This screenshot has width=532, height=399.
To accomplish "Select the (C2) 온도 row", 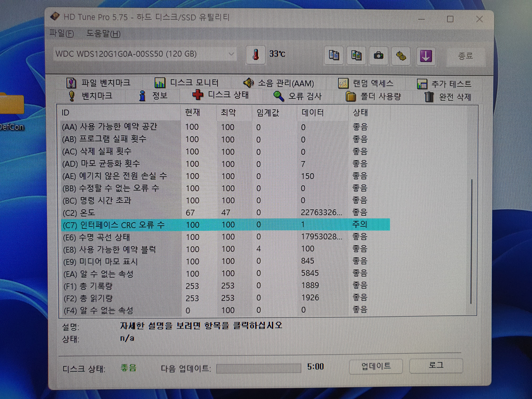I will (x=225, y=212).
